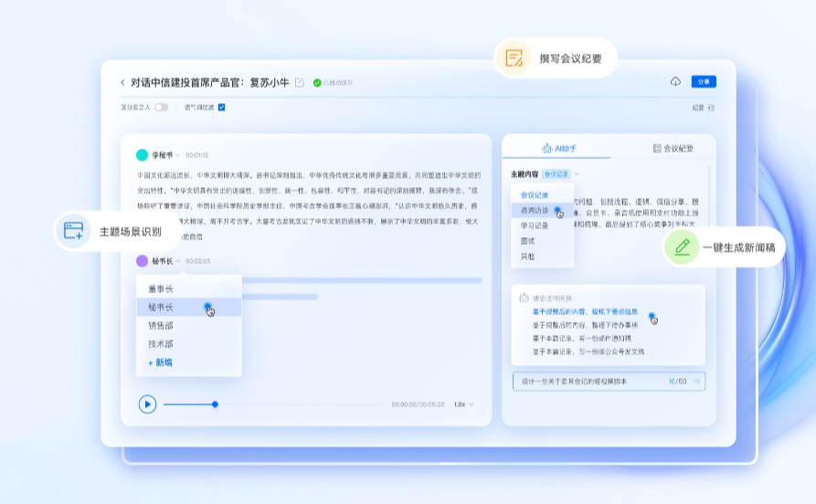The width and height of the screenshot is (816, 504).
Task: Choose 其他 in the topic dropdown
Action: click(x=542, y=256)
